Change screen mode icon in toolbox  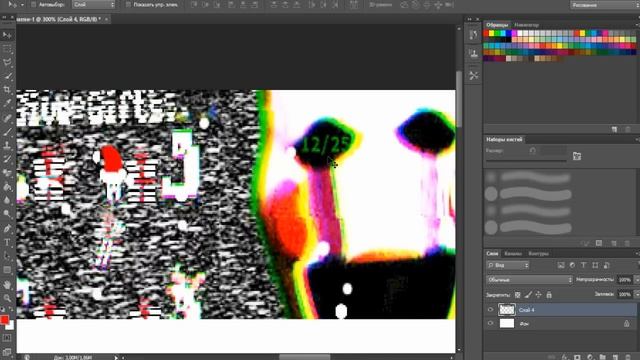[7, 352]
